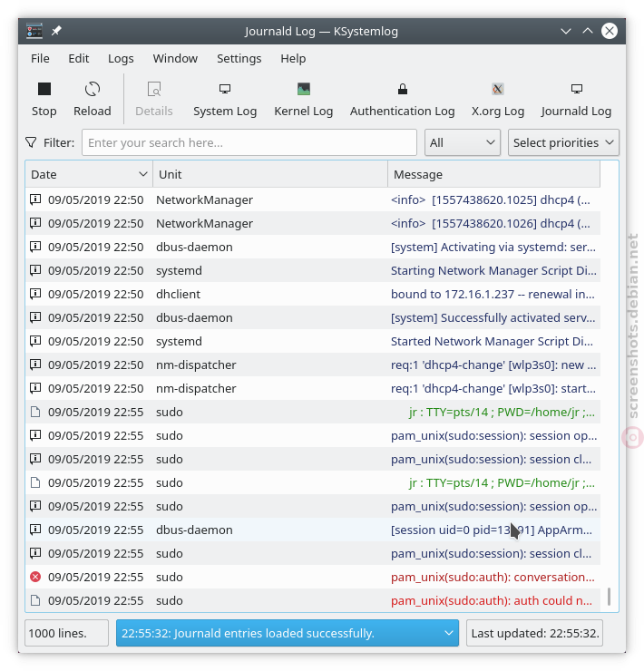Open the 'All' column filter dropdown
Screen dimensions: 644x671
pos(463,142)
